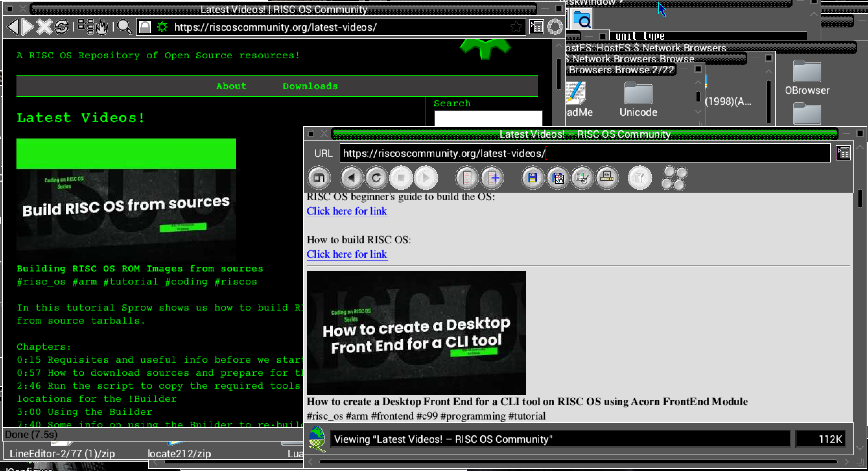The height and width of the screenshot is (471, 868).
Task: Click the Browse window title bar
Action: click(x=585, y=134)
